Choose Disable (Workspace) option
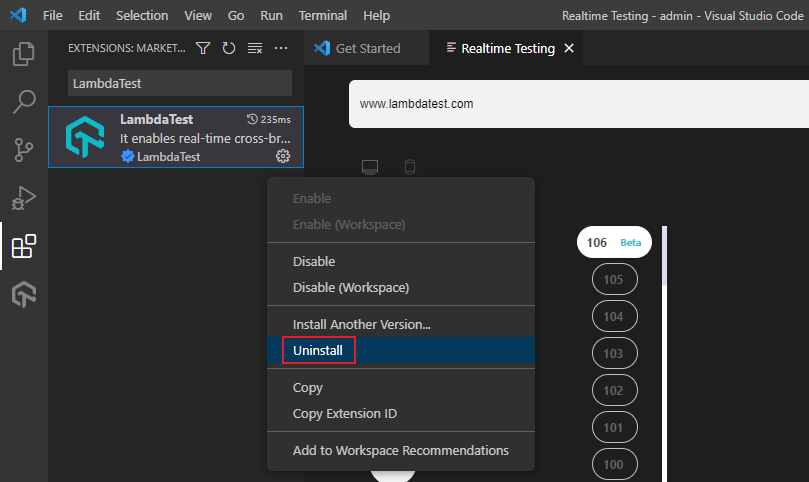 tap(401, 287)
